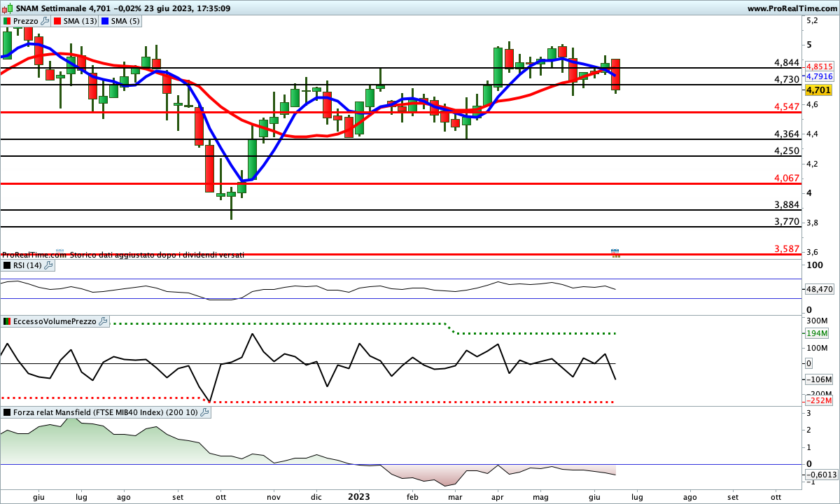The image size is (840, 504).
Task: Click the red SMA (13) color swatch
Action: click(x=57, y=21)
